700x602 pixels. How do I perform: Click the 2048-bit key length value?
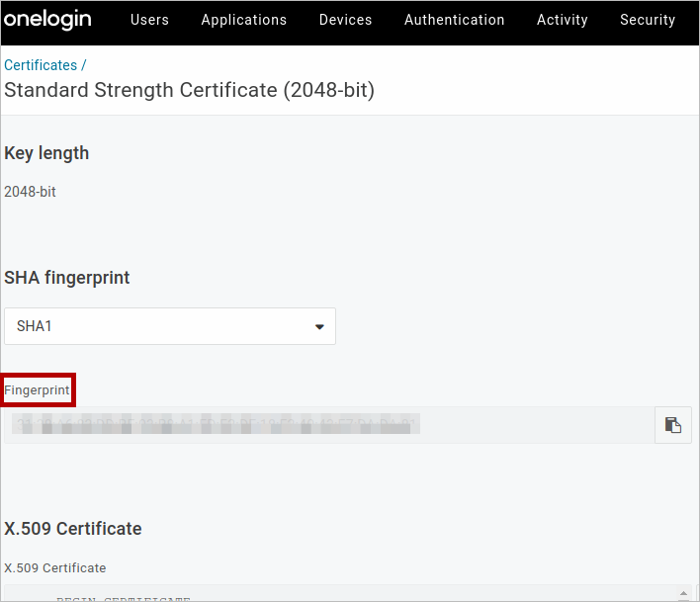tap(30, 192)
